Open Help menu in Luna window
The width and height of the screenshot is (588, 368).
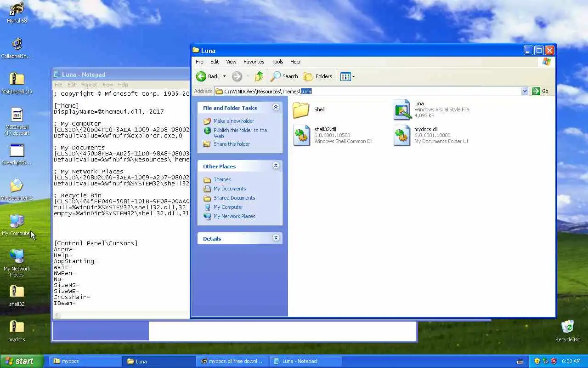(295, 62)
